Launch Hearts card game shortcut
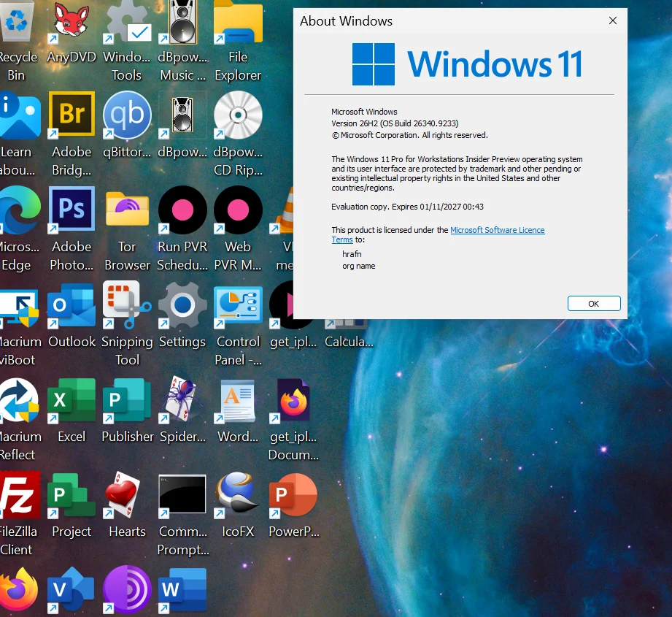Viewport: 672px width, 617px height. click(124, 494)
